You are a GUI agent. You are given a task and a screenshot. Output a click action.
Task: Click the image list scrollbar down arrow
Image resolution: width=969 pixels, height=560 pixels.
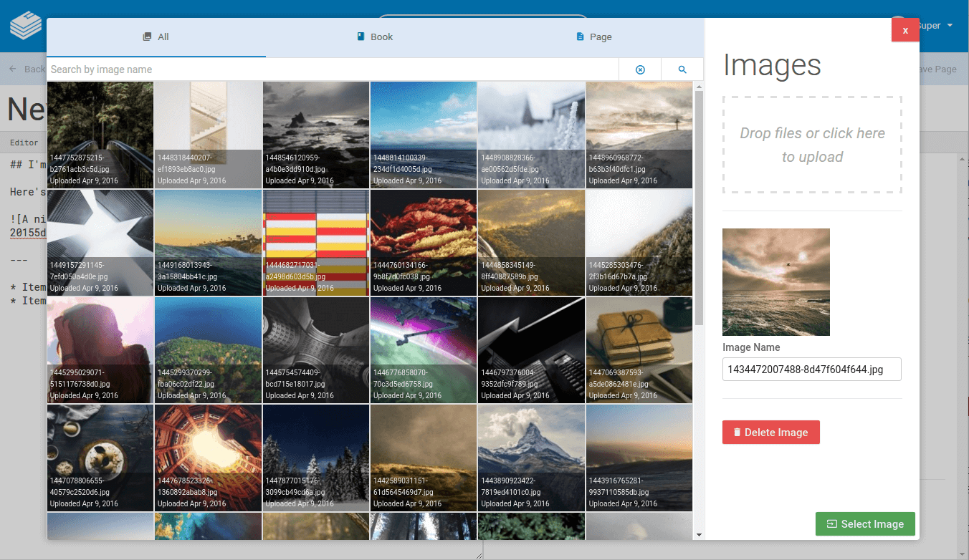click(699, 534)
